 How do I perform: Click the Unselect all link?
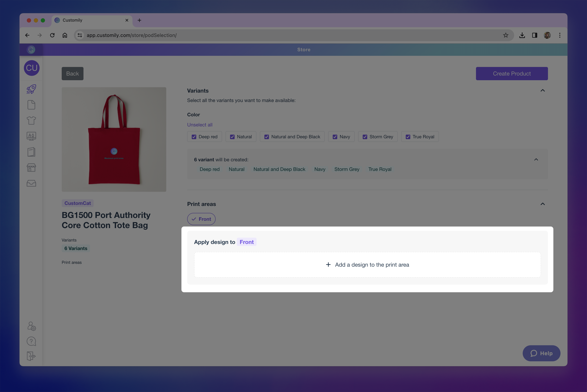point(200,125)
